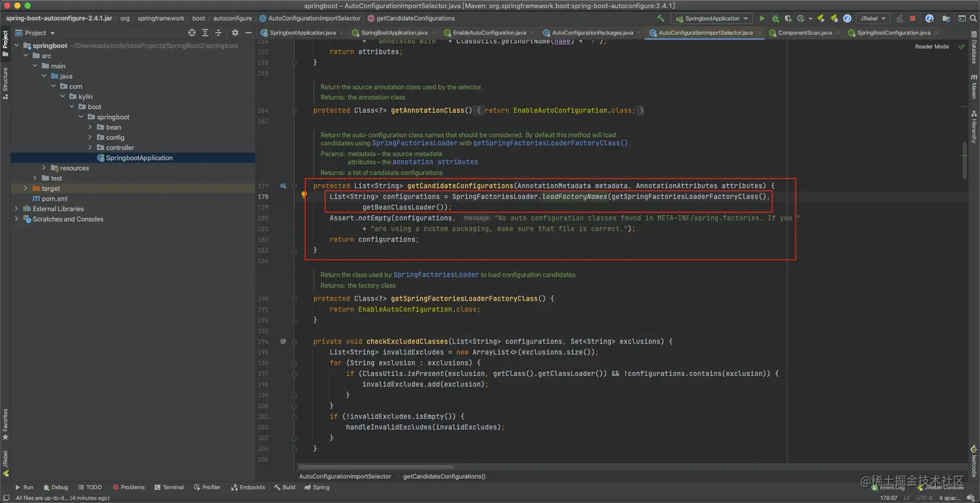Click the Rebel run rocket icon
This screenshot has height=503, width=980.
pos(821,19)
